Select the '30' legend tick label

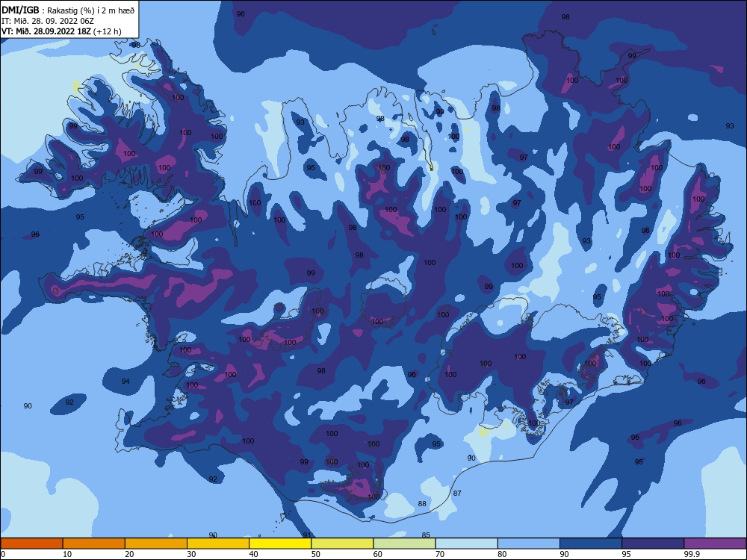191,554
